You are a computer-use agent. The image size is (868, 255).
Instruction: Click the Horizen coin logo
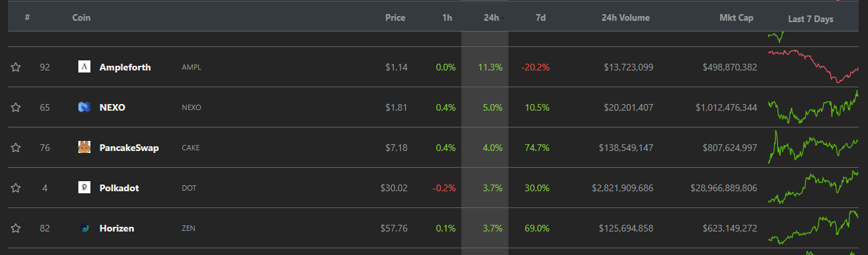[84, 228]
